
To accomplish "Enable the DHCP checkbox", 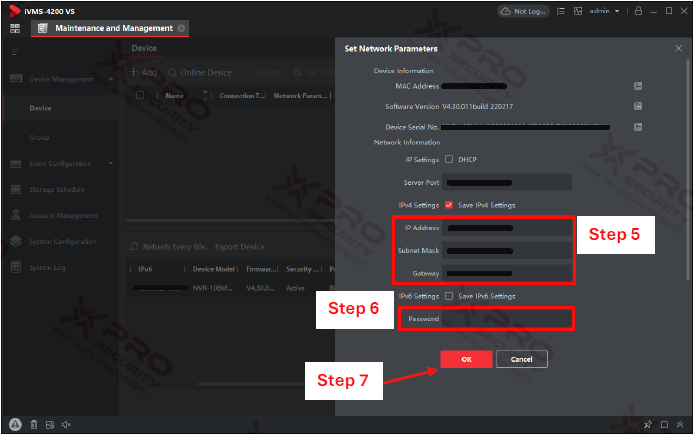I will [449, 159].
